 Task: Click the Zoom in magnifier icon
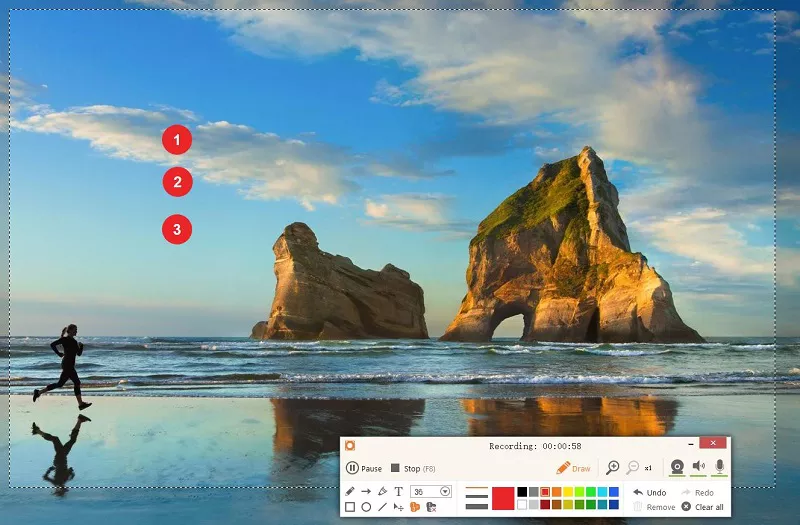pyautogui.click(x=612, y=467)
